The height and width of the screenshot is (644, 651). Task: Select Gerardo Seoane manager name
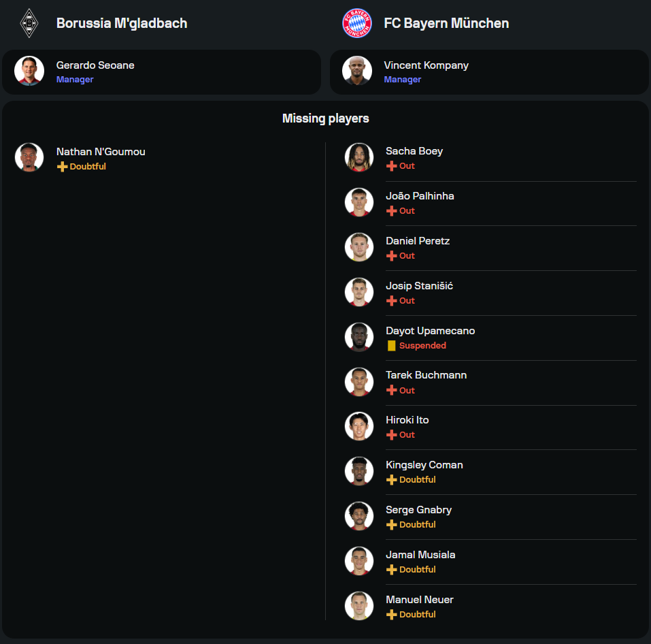95,65
